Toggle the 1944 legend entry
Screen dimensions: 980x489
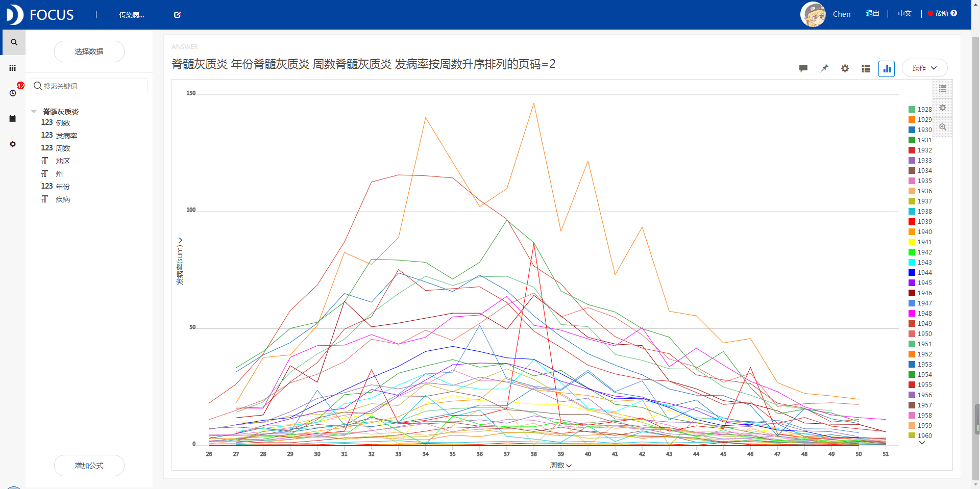(920, 272)
